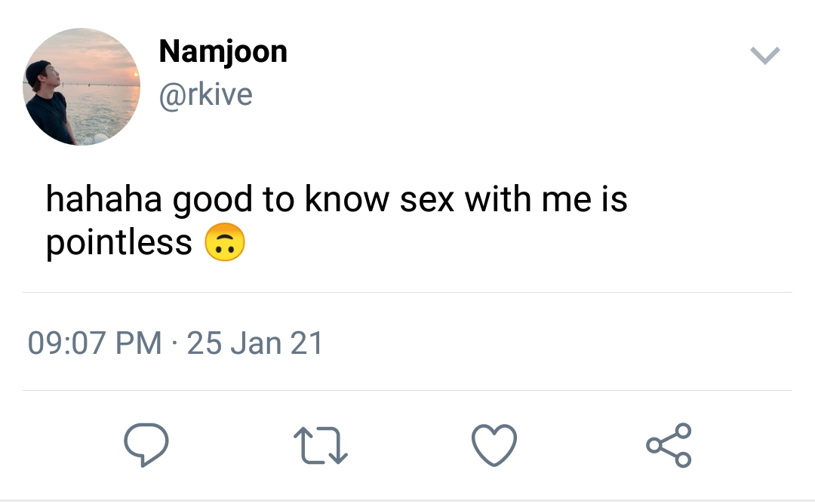Click the reply speech bubble icon
Image resolution: width=815 pixels, height=504 pixels.
146,445
